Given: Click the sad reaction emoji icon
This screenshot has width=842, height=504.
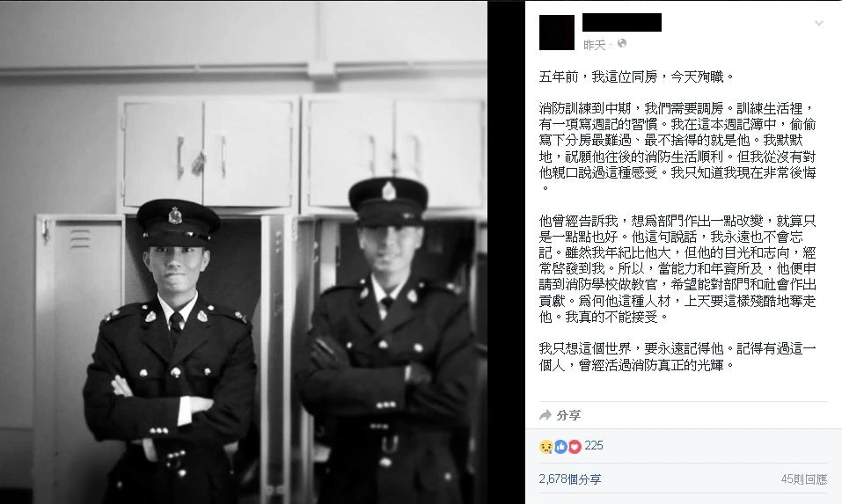Looking at the screenshot, I should (546, 447).
